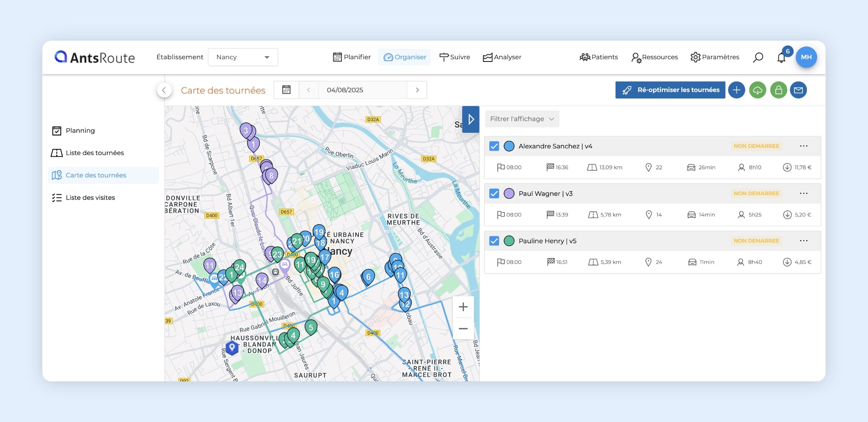Open the Nancy establishment dropdown

[x=243, y=57]
